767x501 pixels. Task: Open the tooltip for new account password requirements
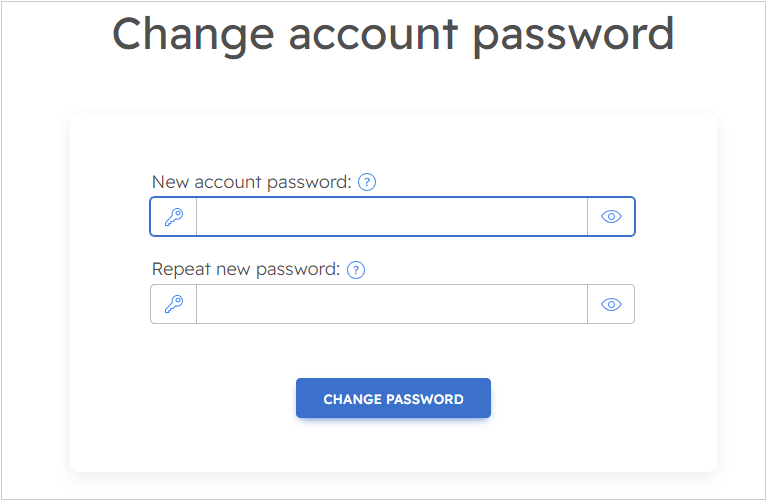point(367,182)
